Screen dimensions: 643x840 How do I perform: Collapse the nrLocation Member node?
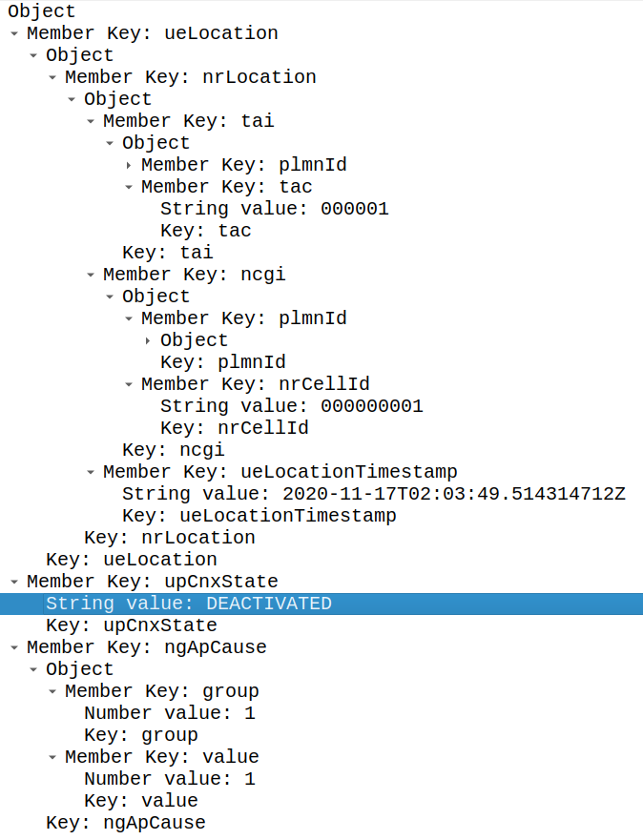(x=52, y=77)
